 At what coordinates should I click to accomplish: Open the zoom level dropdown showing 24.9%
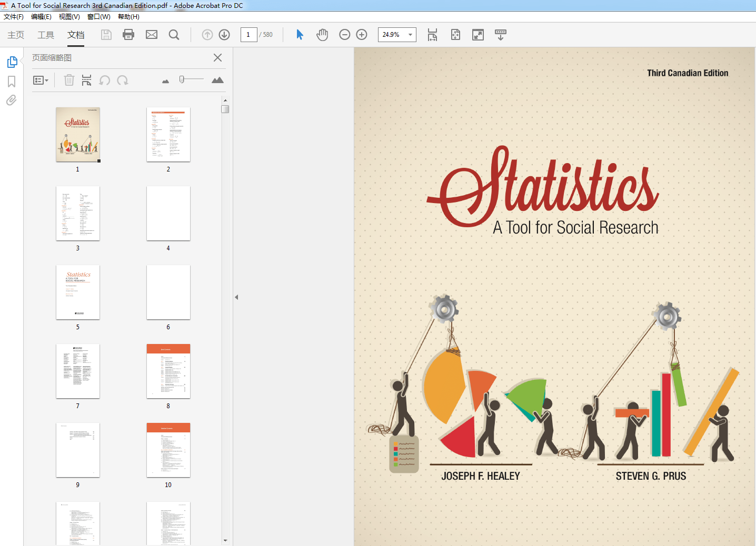(x=410, y=35)
